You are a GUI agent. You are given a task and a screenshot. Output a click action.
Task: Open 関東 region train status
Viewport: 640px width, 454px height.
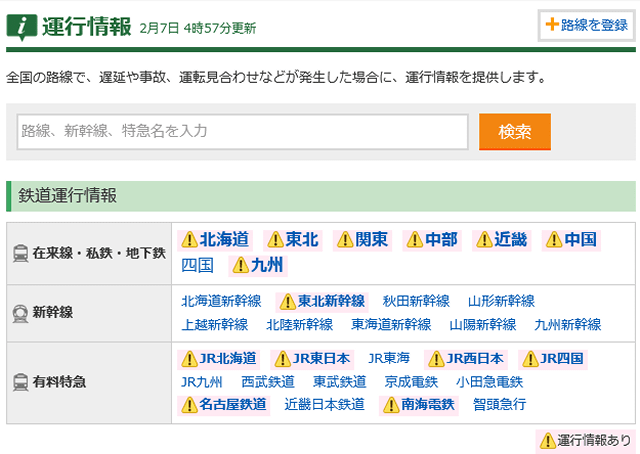coord(372,240)
